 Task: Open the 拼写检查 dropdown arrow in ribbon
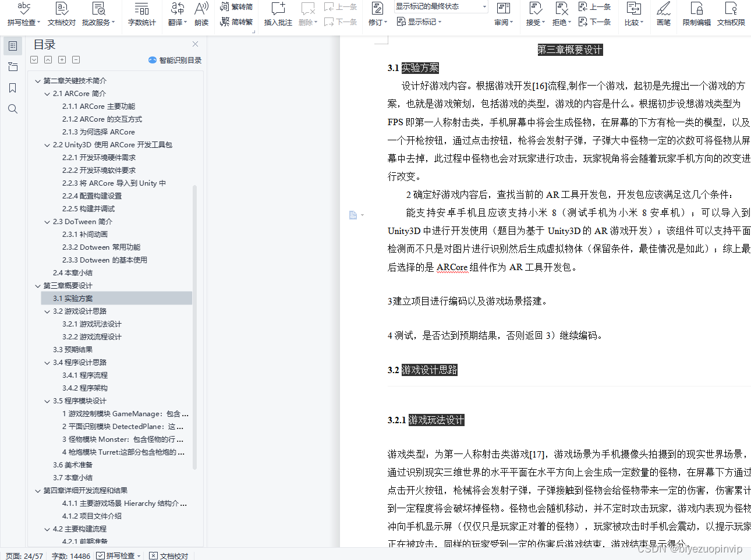[38, 22]
